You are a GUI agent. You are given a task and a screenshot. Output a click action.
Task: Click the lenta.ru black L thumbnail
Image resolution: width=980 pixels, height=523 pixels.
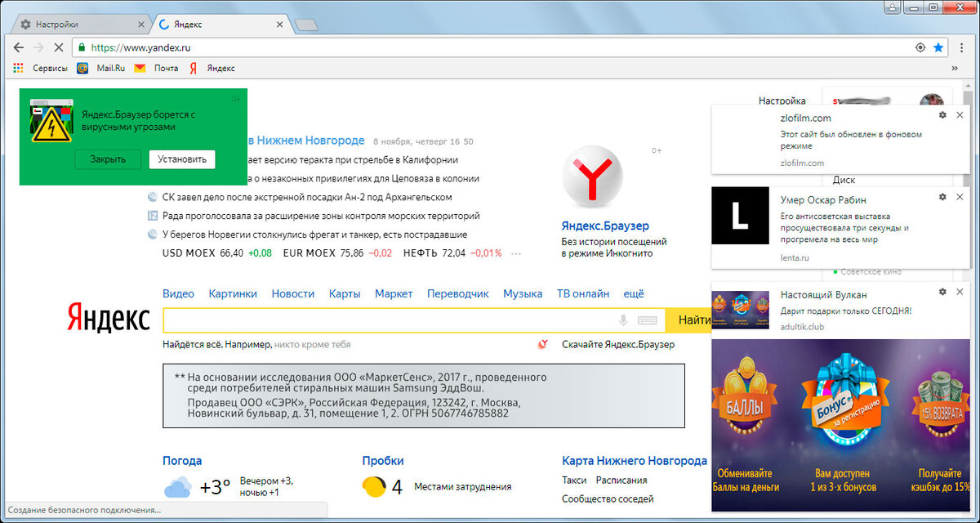(x=741, y=216)
